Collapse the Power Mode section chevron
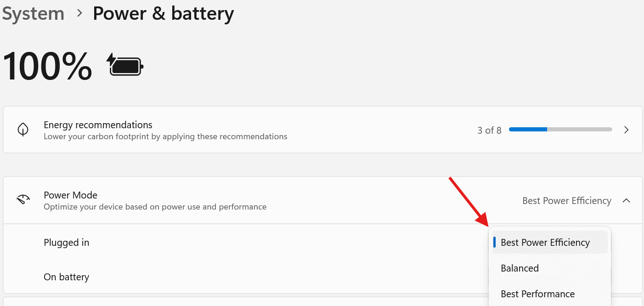Image resolution: width=644 pixels, height=306 pixels. pos(626,201)
